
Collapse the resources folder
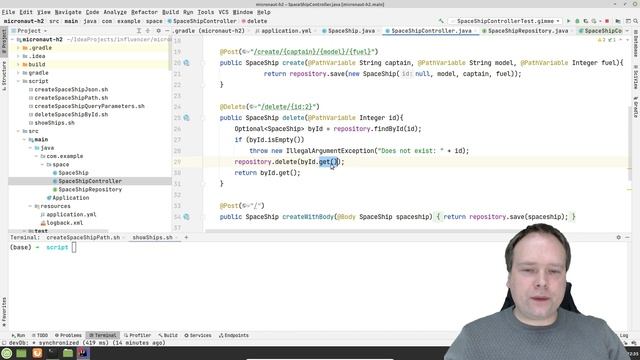(x=30, y=206)
